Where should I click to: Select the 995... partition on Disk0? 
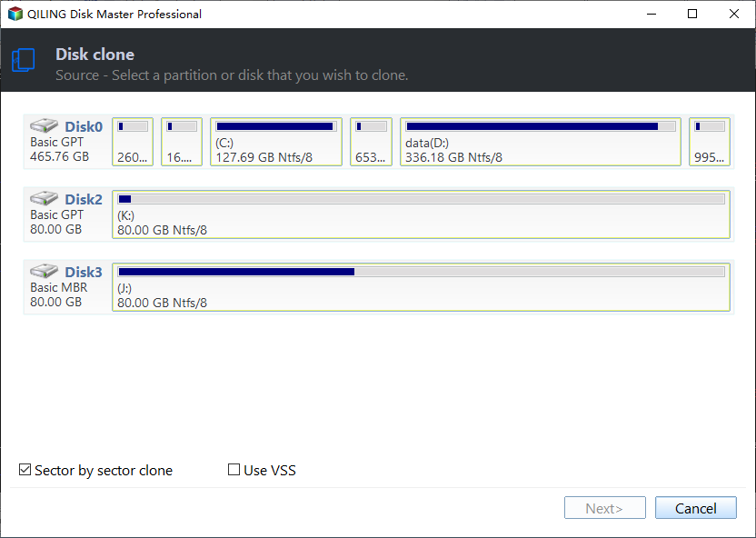[710, 142]
